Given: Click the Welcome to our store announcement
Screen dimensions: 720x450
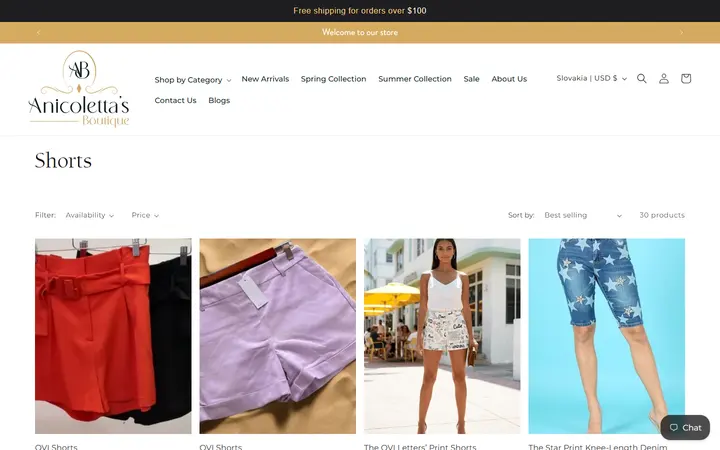Looking at the screenshot, I should [360, 33].
